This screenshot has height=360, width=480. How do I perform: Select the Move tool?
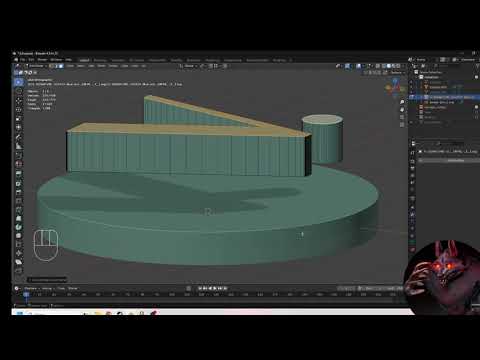pyautogui.click(x=19, y=101)
